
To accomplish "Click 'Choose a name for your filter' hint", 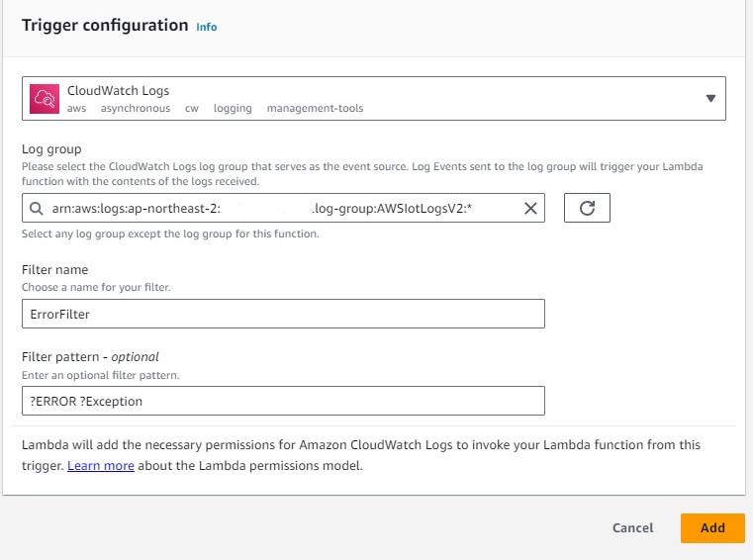I will 96,287.
